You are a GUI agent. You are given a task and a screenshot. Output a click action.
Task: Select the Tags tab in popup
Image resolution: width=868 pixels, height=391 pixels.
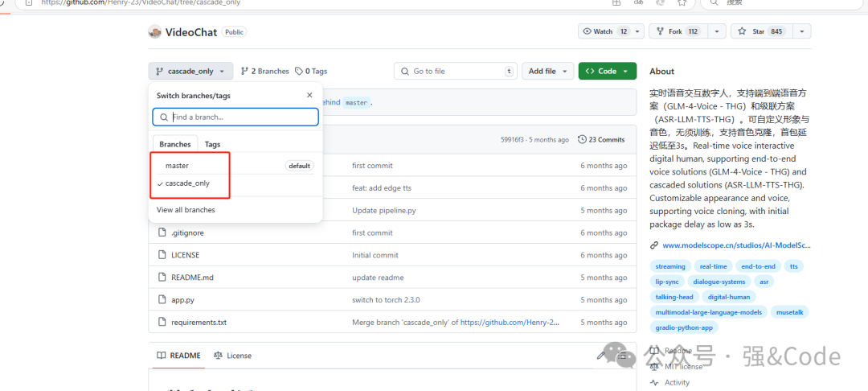[x=212, y=144]
